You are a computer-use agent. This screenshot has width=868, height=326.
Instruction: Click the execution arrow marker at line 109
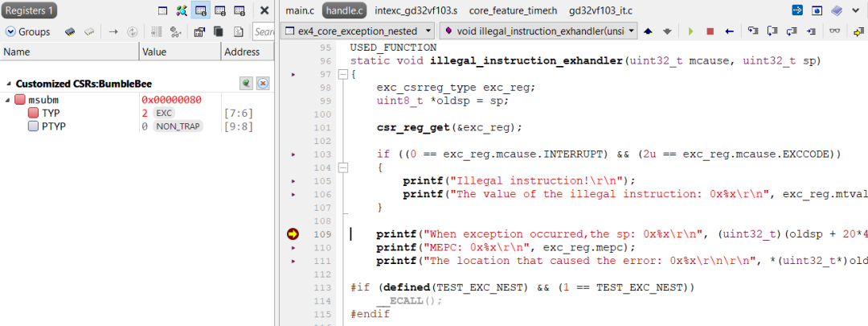tap(293, 234)
